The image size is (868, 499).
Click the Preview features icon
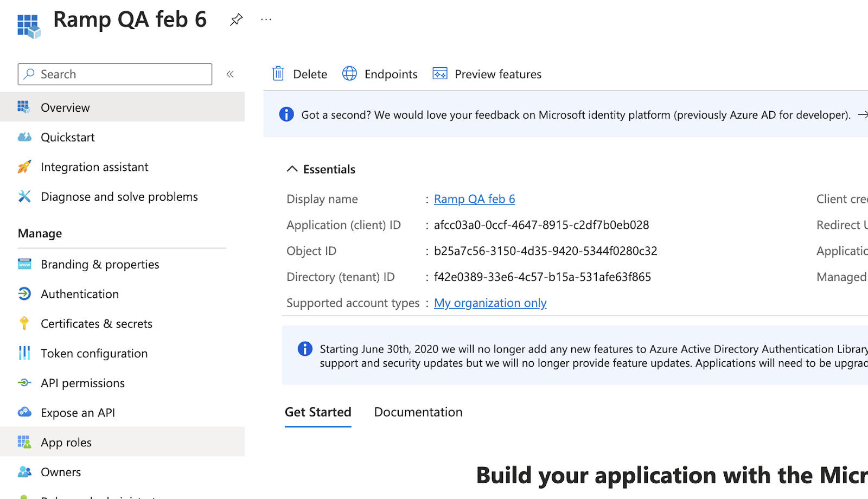click(440, 74)
